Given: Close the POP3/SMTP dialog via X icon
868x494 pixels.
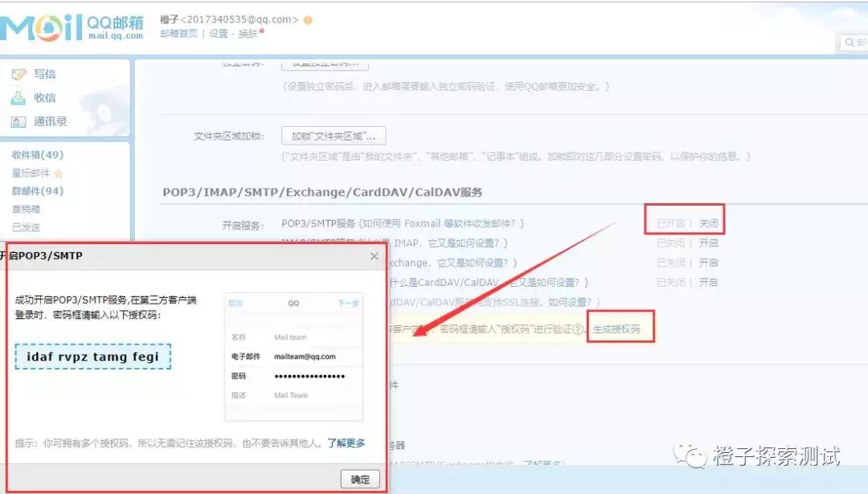Looking at the screenshot, I should click(x=374, y=256).
